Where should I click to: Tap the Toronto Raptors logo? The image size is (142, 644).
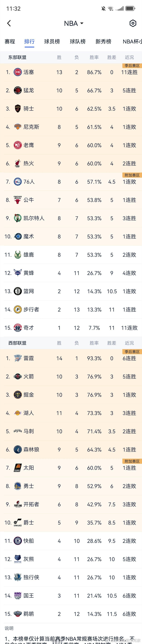point(18,90)
